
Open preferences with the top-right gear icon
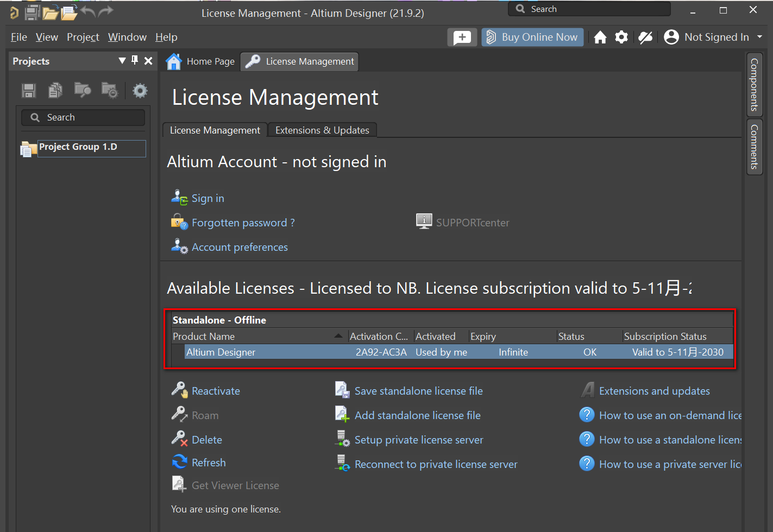[621, 37]
